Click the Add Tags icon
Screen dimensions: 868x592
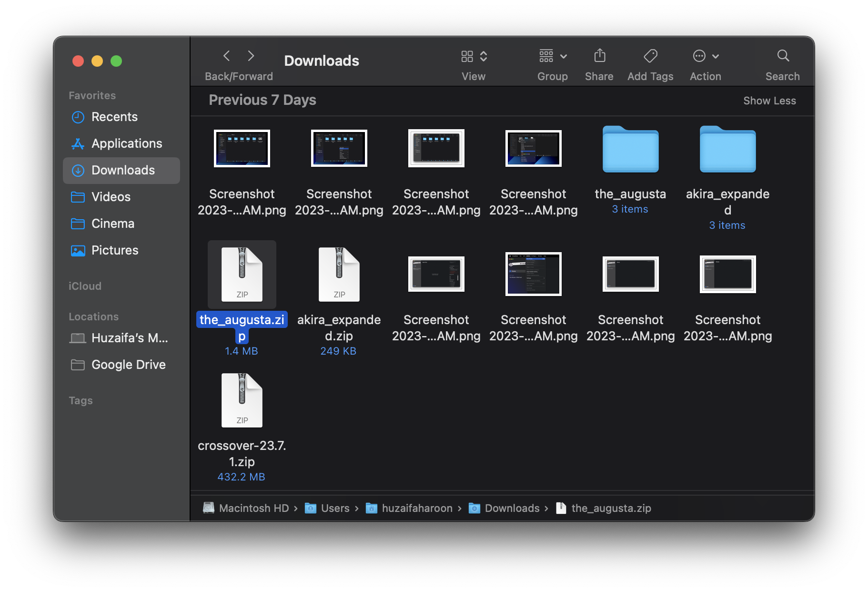[x=650, y=56]
